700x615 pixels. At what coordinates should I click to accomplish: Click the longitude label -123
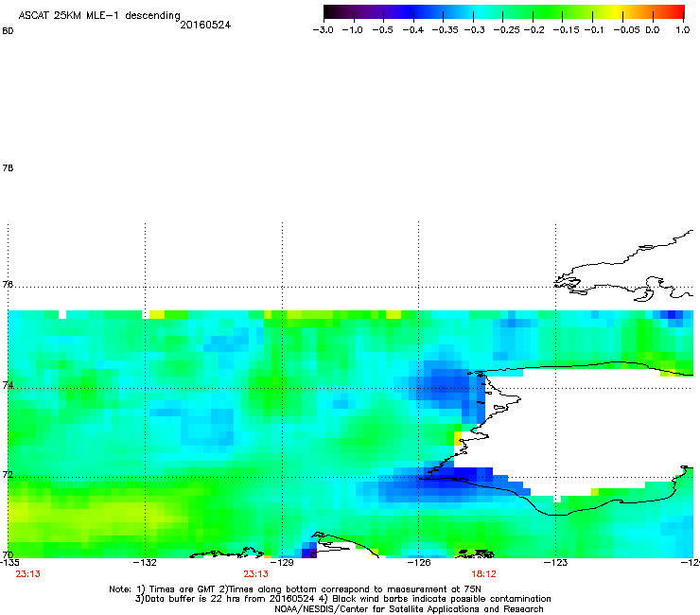(x=555, y=562)
